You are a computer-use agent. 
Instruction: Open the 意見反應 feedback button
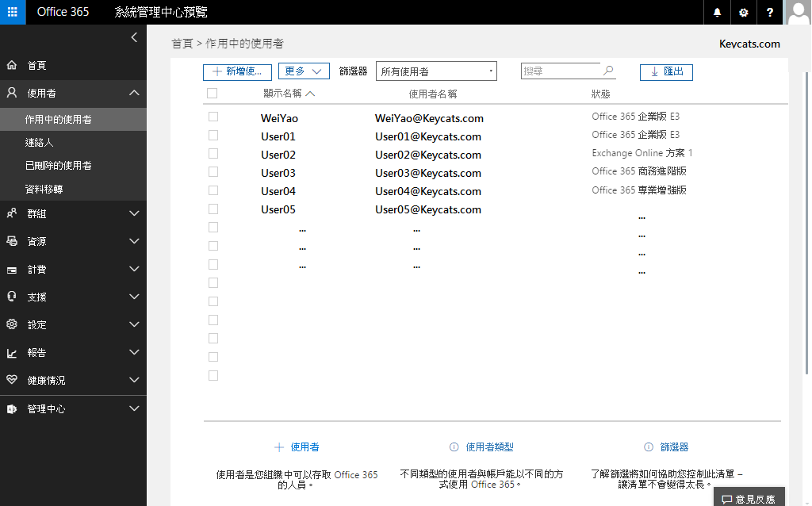749,498
